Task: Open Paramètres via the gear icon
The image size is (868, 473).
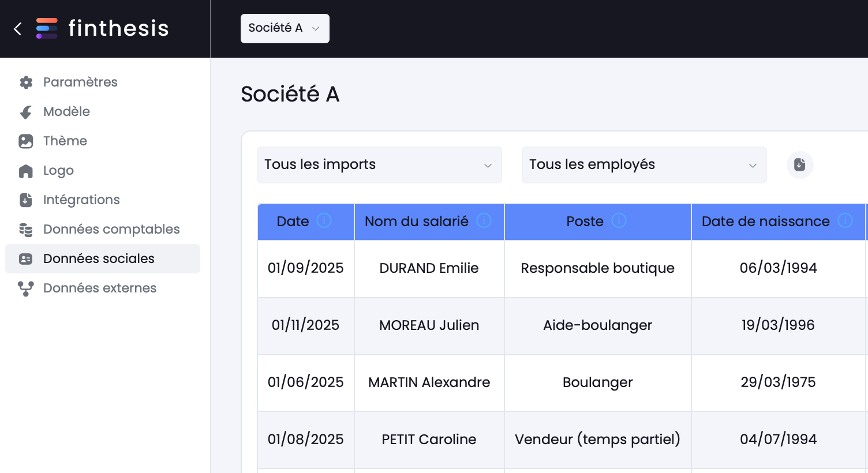Action: point(26,82)
